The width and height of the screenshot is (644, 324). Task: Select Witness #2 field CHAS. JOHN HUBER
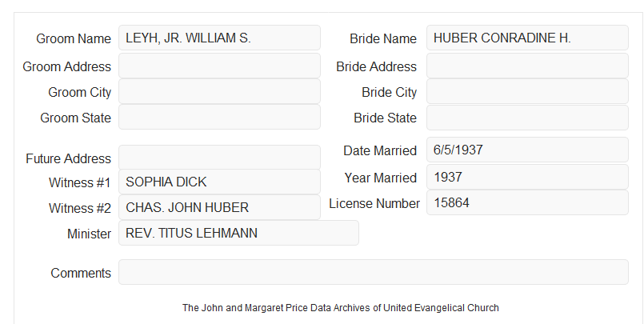[x=219, y=207]
